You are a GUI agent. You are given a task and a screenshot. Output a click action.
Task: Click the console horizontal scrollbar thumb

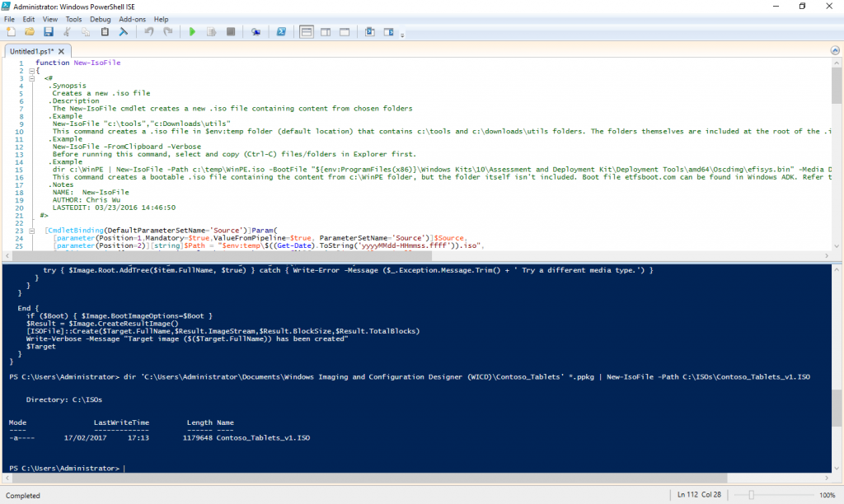coord(370,478)
